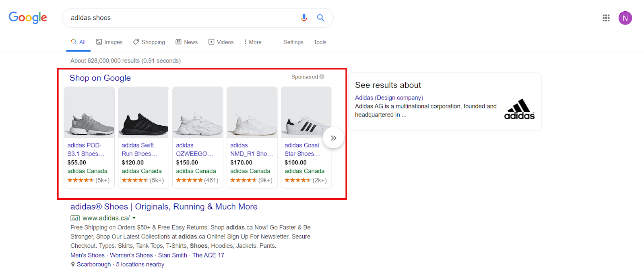Show next products with the carousel arrow
The height and width of the screenshot is (276, 644).
(333, 138)
